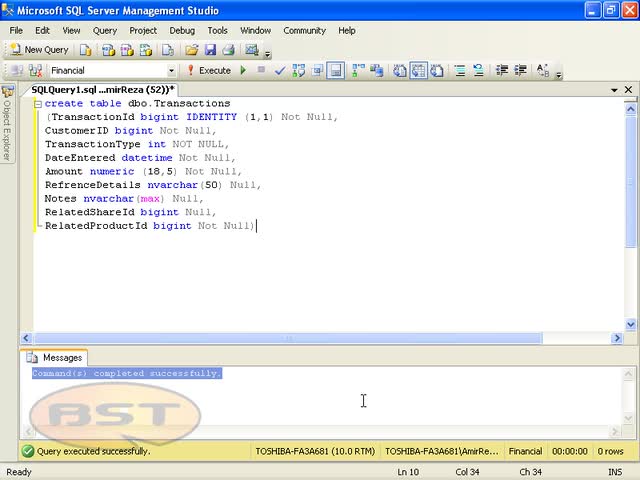This screenshot has width=640, height=480.
Task: Click the Connect icon in the SQL editor toolbar
Action: [17, 71]
